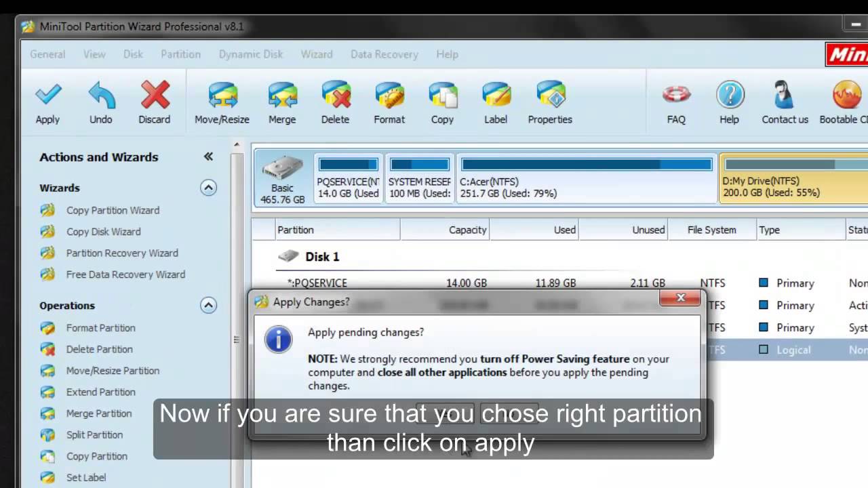Open the Data Recovery menu

[384, 54]
